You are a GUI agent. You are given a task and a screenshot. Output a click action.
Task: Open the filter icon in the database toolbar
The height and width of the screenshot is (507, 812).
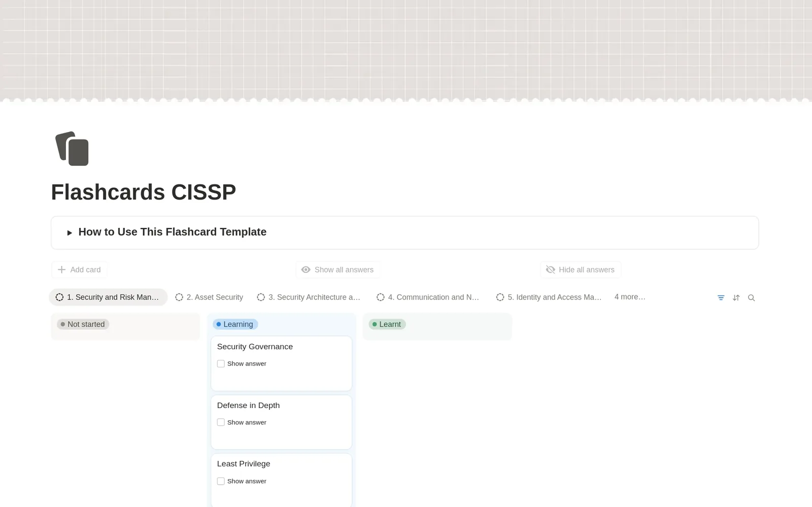(721, 298)
